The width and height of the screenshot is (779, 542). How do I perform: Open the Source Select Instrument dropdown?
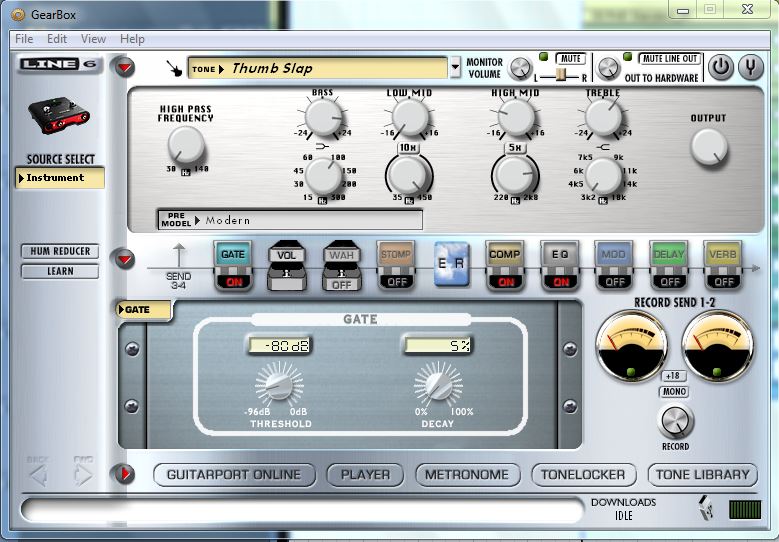coord(60,177)
